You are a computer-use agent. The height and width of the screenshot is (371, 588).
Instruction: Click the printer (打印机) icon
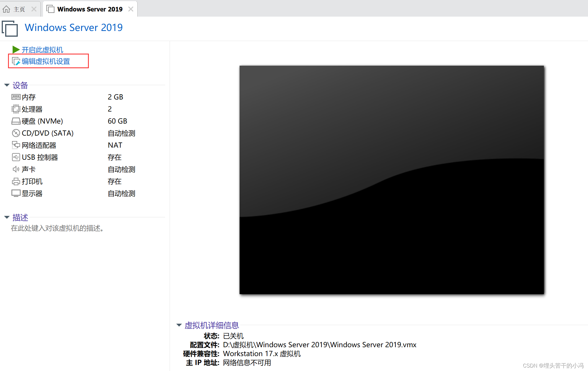tap(16, 181)
